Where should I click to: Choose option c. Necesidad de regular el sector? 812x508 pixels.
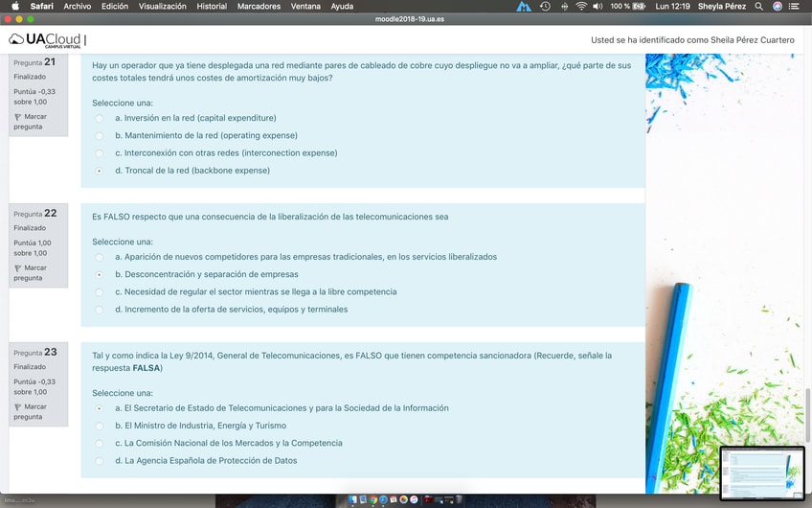(100, 292)
